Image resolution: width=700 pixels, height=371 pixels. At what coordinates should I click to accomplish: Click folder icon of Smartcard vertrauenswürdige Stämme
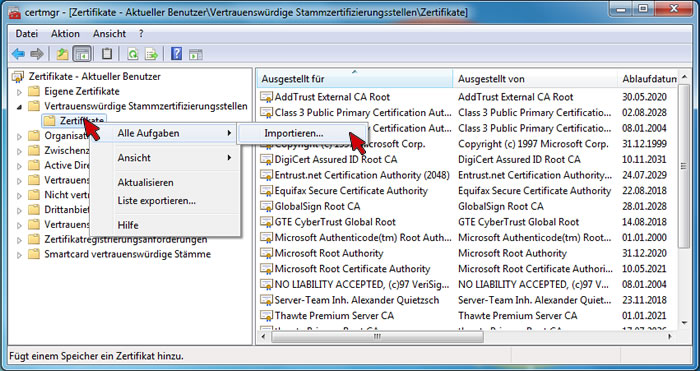point(34,254)
